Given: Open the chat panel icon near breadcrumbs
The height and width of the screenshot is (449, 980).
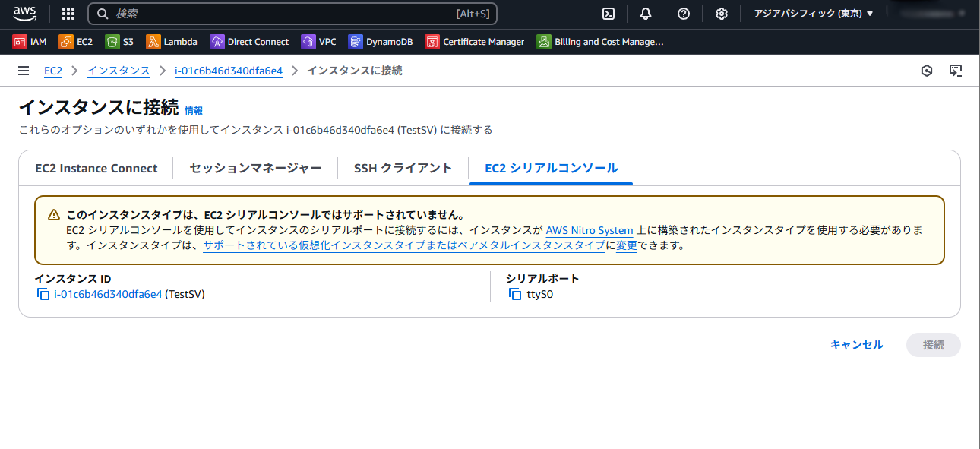Looking at the screenshot, I should (x=956, y=71).
